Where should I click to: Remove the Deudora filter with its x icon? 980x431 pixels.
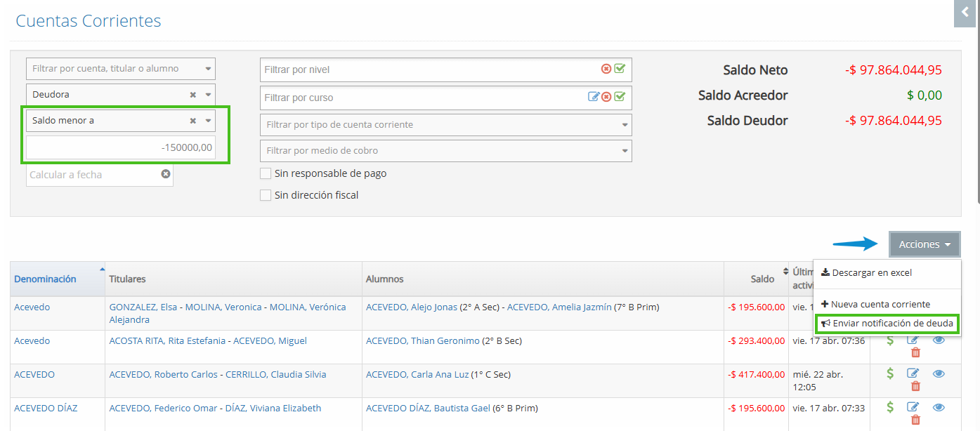tap(192, 95)
